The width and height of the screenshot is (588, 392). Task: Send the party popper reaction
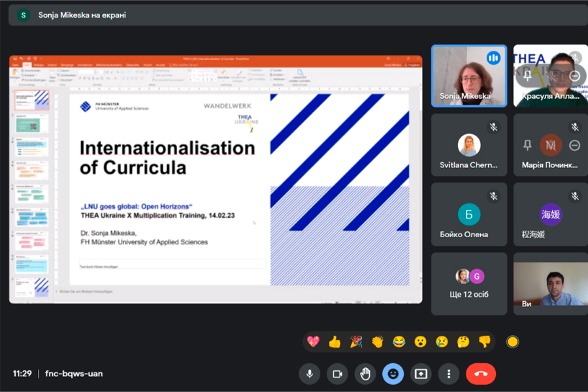[356, 341]
